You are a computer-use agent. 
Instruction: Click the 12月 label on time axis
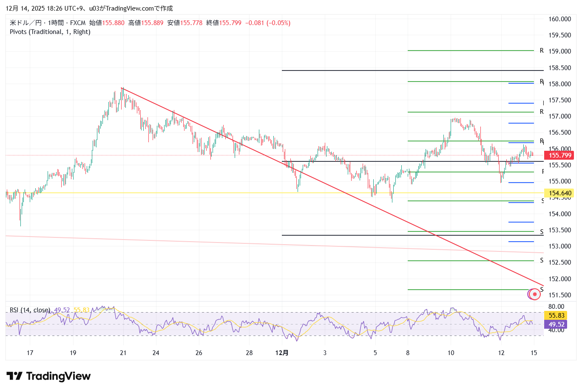[x=282, y=353]
